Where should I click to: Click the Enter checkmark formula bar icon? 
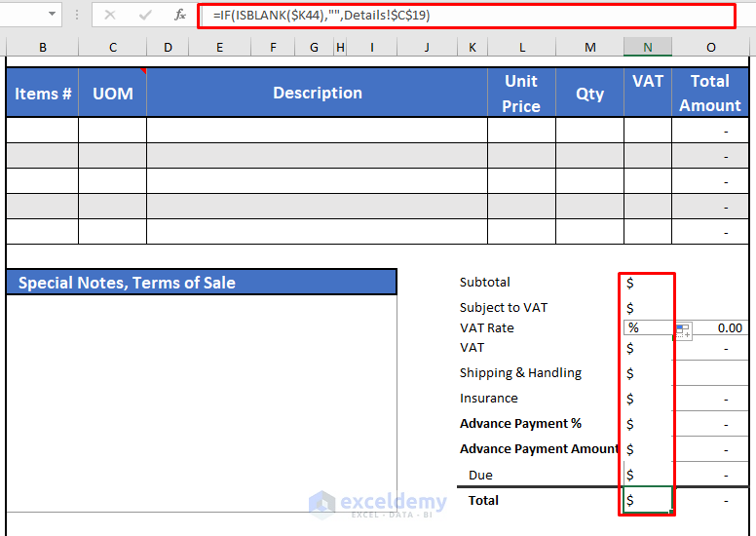pyautogui.click(x=144, y=15)
